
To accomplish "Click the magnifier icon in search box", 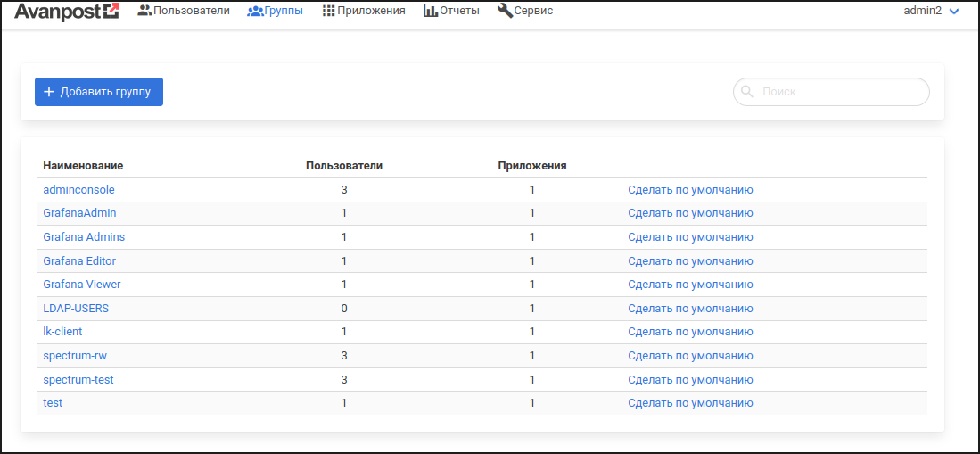I will (x=745, y=92).
